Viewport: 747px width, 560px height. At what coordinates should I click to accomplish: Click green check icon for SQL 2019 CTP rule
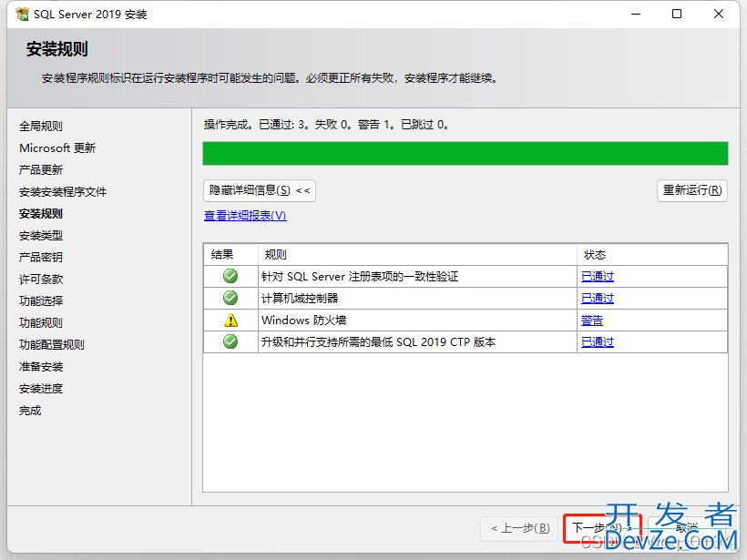pyautogui.click(x=230, y=341)
